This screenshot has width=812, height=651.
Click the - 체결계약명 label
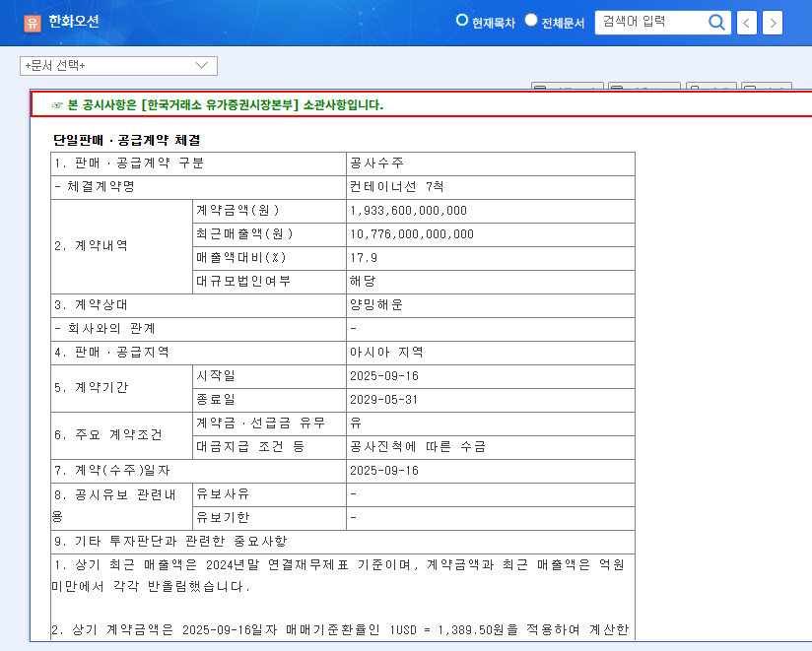pyautogui.click(x=95, y=187)
